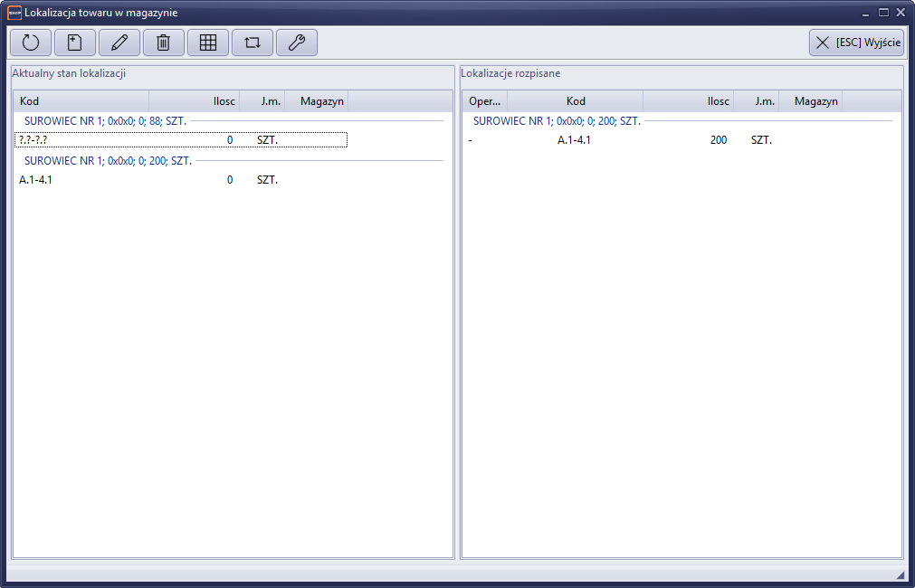Image resolution: width=915 pixels, height=588 pixels.
Task: Select A.1-4.1 row in Lokalizacje rozpisane
Action: tap(634, 140)
